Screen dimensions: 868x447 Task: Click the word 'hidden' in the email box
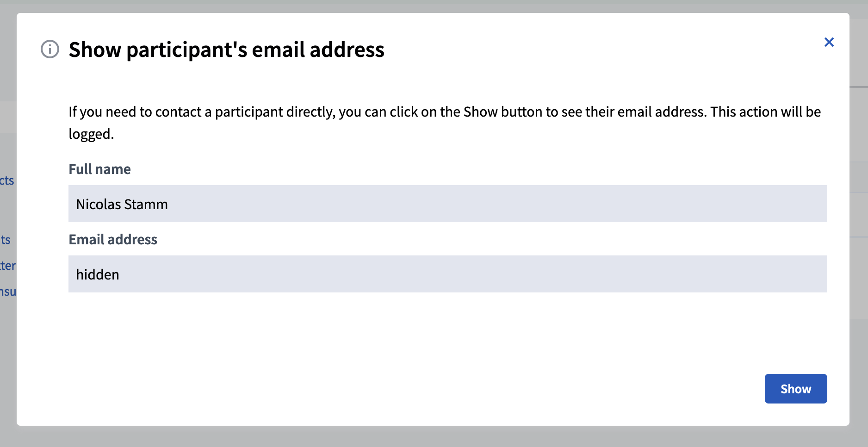coord(98,274)
